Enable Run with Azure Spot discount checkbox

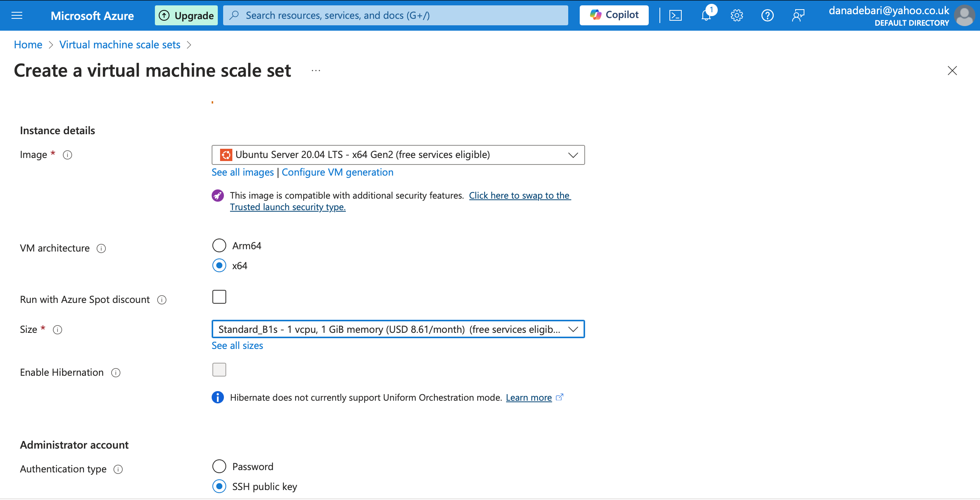219,297
